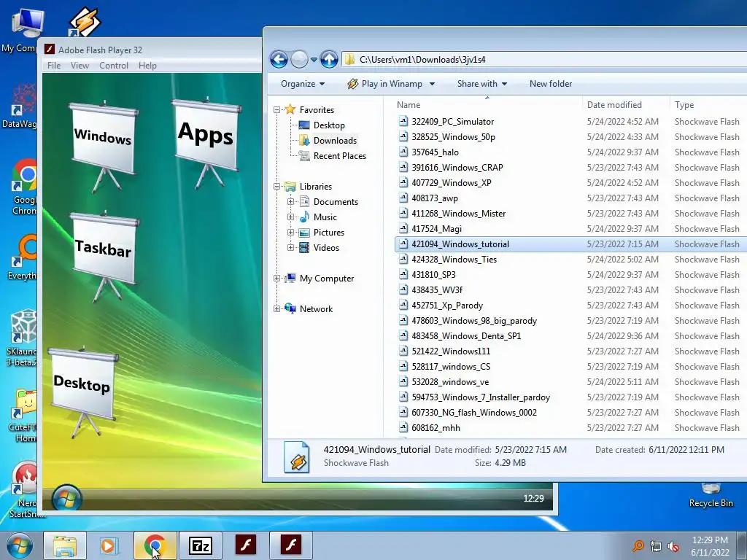Click the Forward arrow in Explorer
The image size is (747, 560).
coord(299,60)
